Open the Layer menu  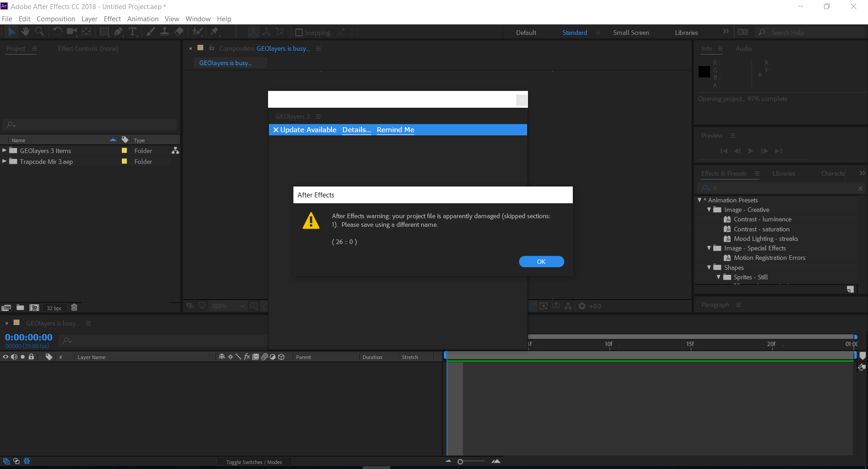pyautogui.click(x=89, y=19)
